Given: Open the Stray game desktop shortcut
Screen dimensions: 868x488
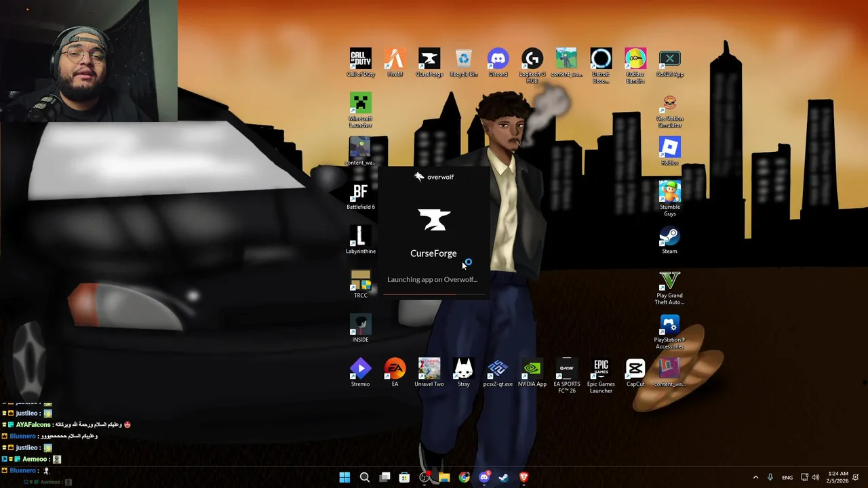Looking at the screenshot, I should (464, 373).
